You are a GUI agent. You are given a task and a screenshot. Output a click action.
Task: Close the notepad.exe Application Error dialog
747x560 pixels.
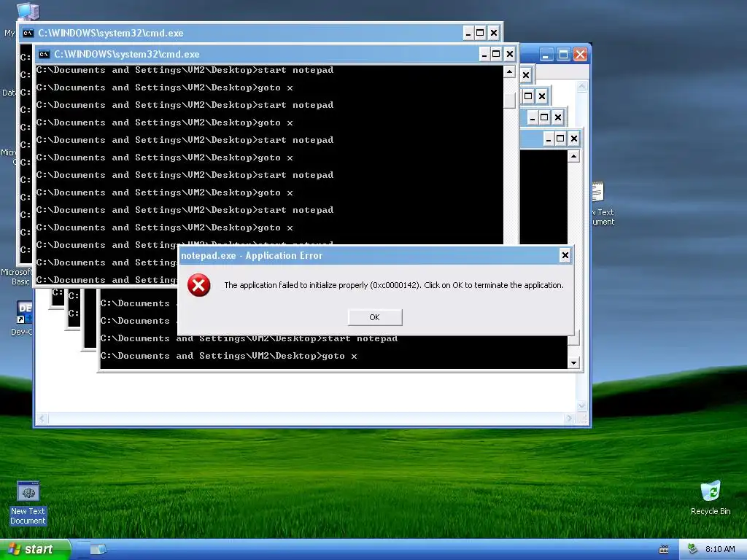coord(565,256)
